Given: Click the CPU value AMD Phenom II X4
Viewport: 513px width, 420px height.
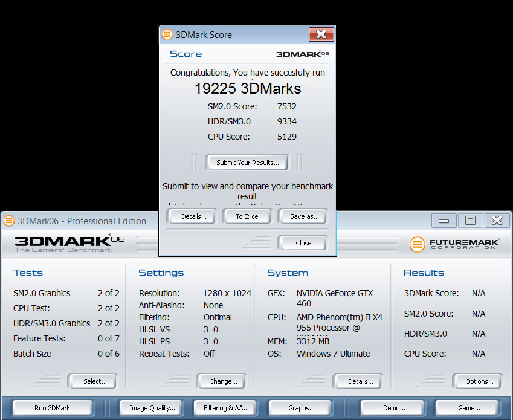Looking at the screenshot, I should click(339, 323).
